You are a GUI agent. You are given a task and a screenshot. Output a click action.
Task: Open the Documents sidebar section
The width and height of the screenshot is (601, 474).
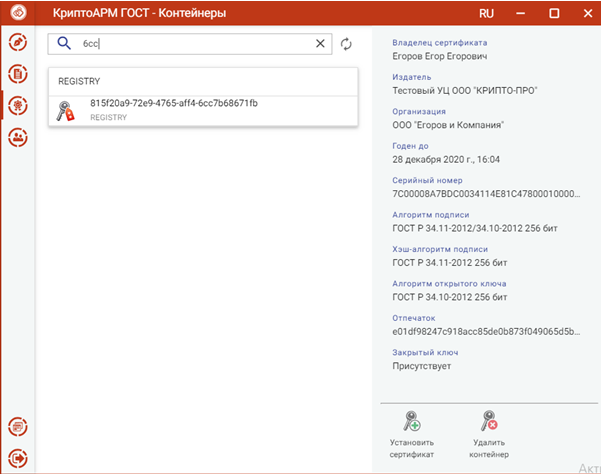click(x=18, y=74)
